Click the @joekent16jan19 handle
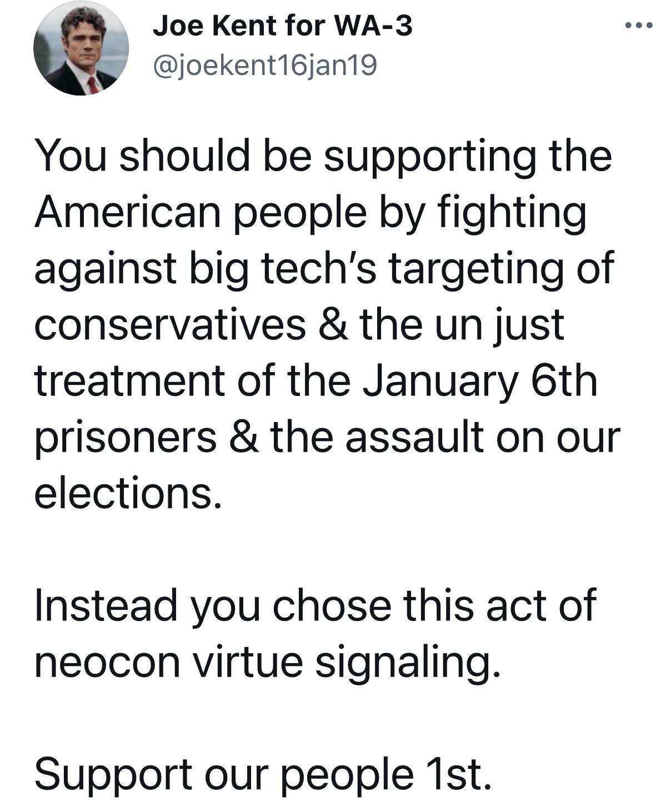The height and width of the screenshot is (812, 661). 265,66
